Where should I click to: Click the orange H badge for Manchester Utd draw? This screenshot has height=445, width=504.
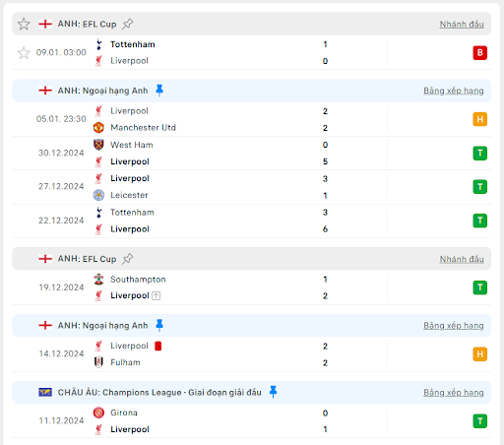click(479, 119)
